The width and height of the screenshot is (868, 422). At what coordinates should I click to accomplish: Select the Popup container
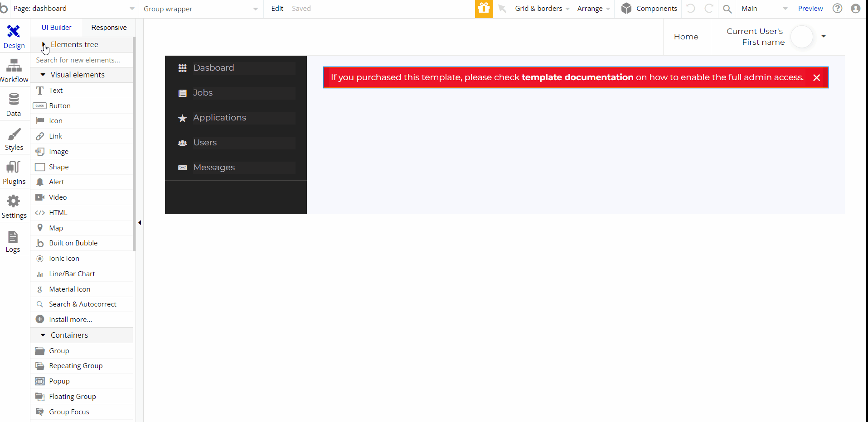pos(82,381)
